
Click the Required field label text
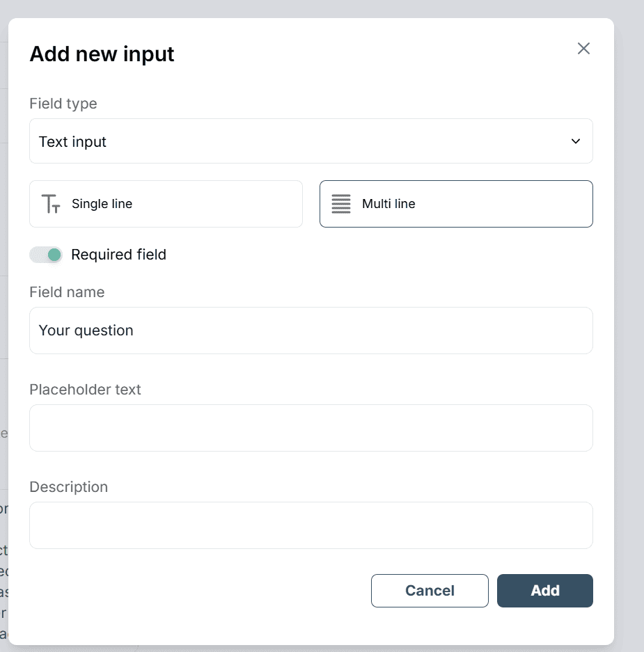point(118,255)
